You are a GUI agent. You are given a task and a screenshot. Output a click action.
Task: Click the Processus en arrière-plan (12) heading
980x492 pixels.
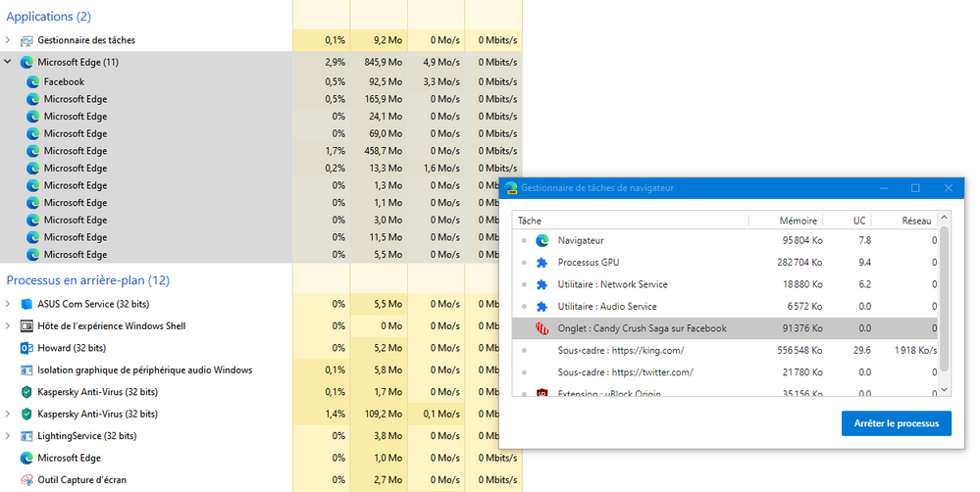coord(88,280)
